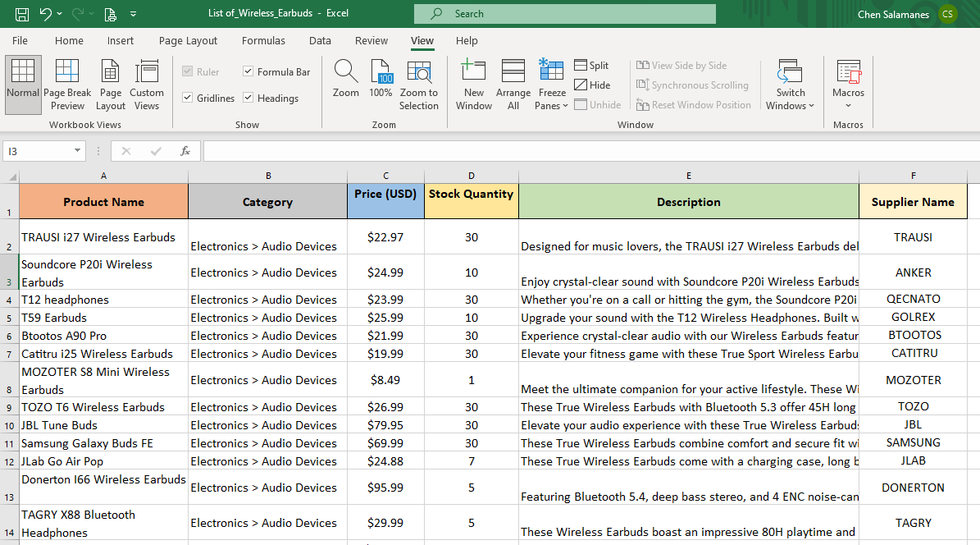Select the T59 Earbuds cell

click(x=104, y=318)
